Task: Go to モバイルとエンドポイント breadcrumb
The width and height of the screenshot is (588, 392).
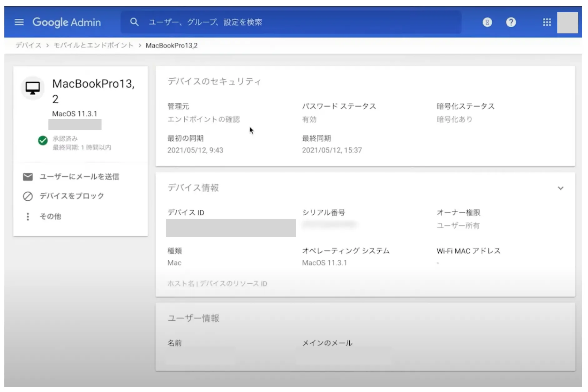Action: pyautogui.click(x=93, y=46)
